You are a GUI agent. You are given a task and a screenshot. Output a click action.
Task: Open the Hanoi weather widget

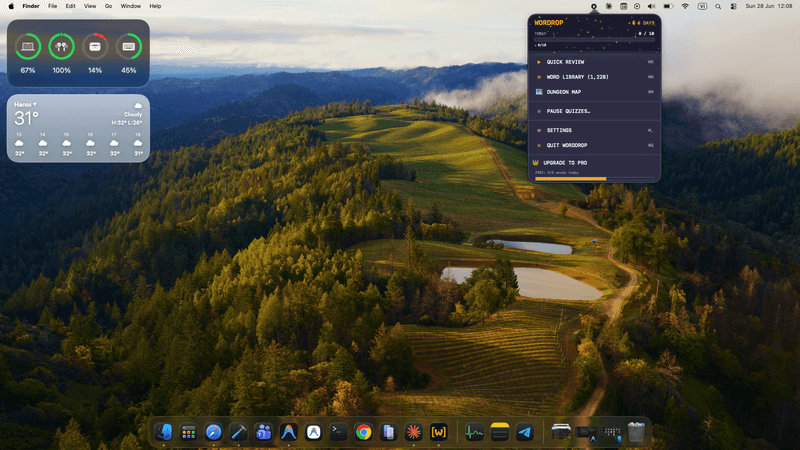[x=78, y=128]
